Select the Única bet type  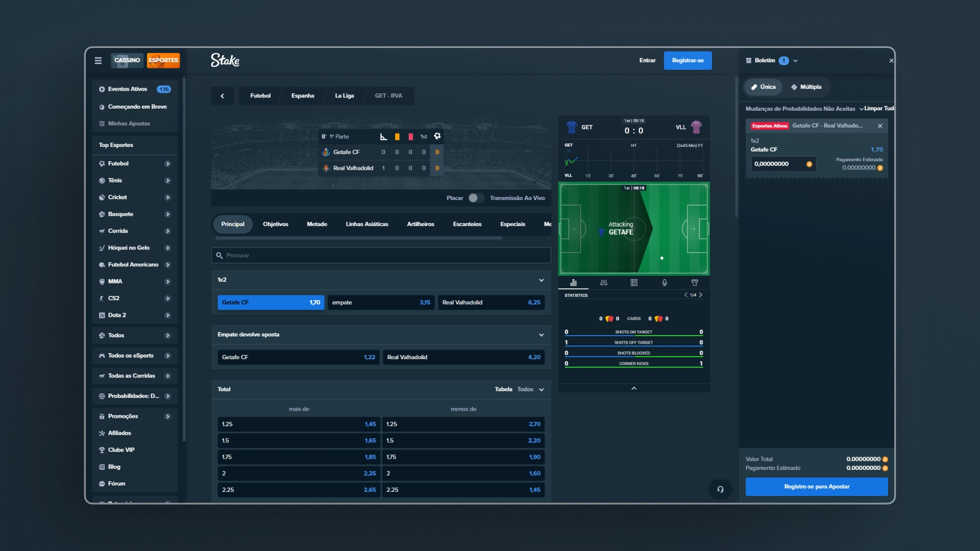tap(763, 87)
